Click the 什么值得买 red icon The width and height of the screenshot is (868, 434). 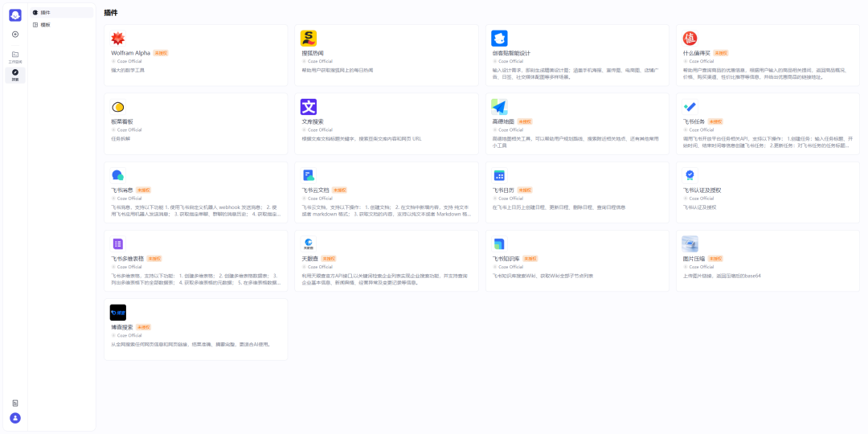coord(690,39)
